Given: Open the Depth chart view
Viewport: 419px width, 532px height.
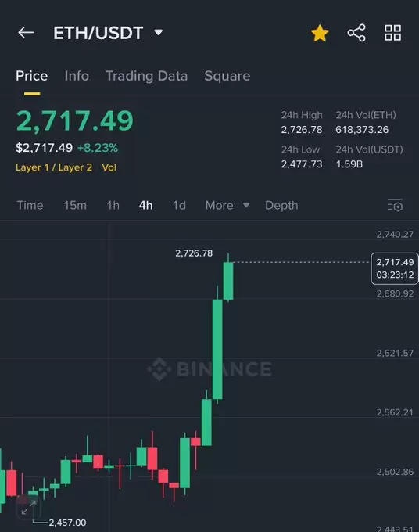Looking at the screenshot, I should pos(281,205).
